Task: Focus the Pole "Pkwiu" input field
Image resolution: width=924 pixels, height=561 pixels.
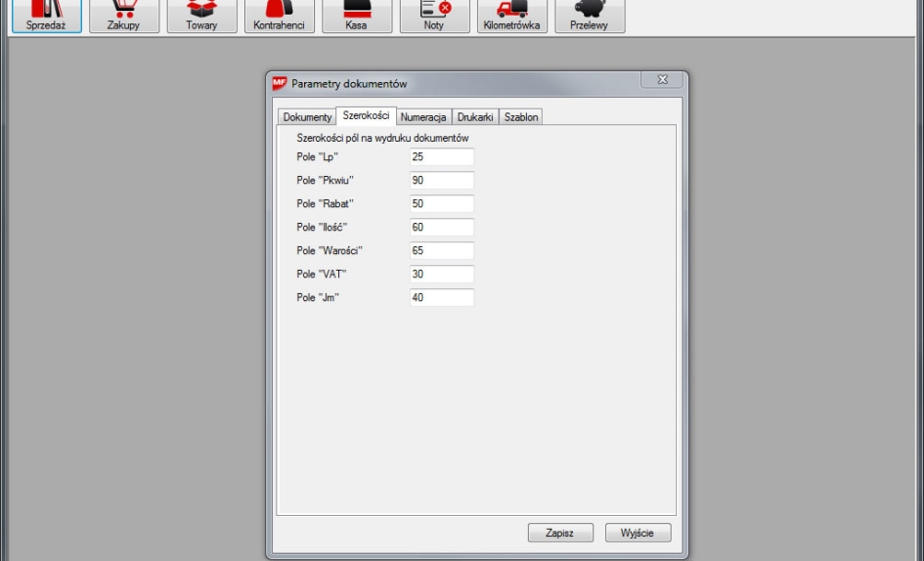Action: pos(441,181)
